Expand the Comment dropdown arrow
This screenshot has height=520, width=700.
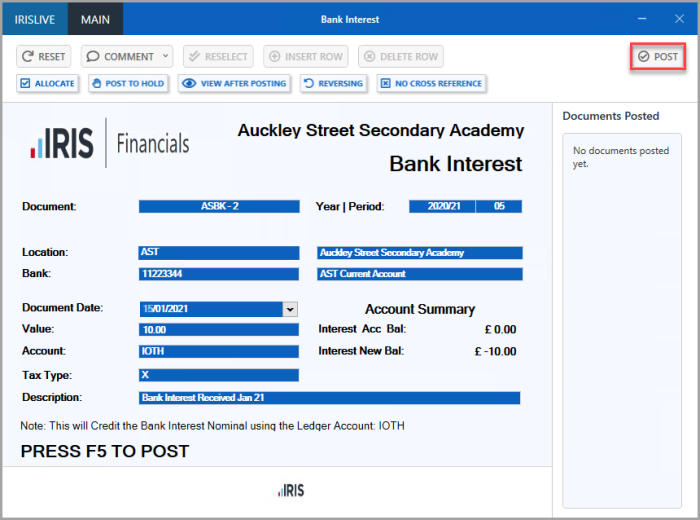[166, 57]
